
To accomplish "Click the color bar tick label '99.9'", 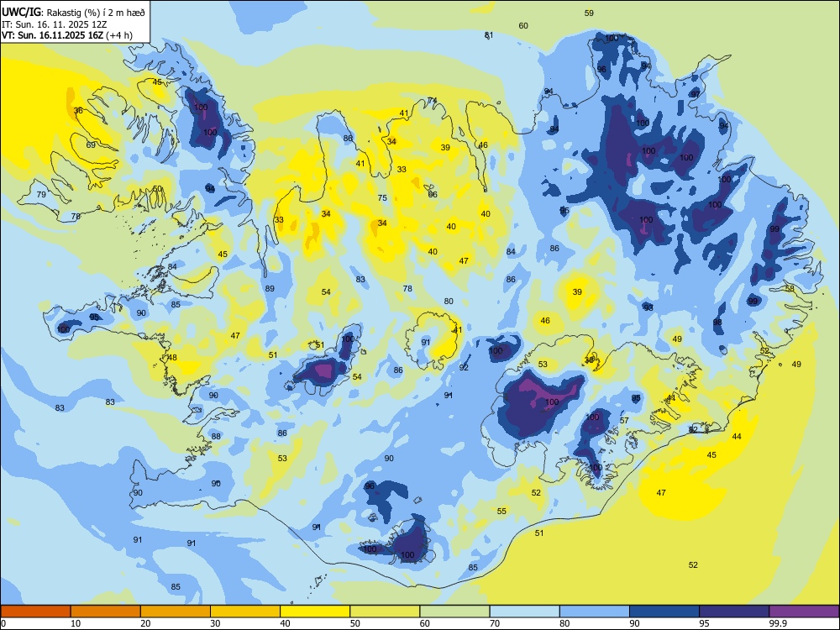I will pyautogui.click(x=778, y=623).
